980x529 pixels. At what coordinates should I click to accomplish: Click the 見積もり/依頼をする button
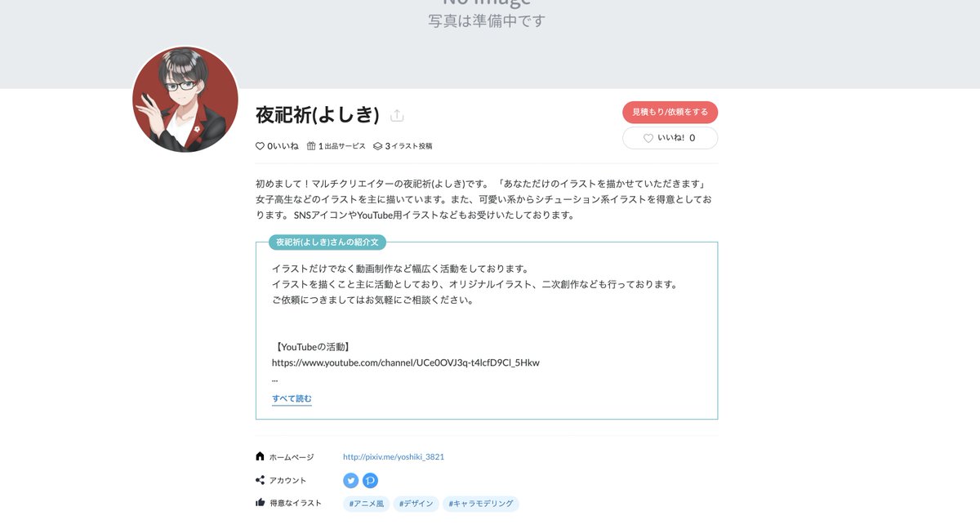pos(670,112)
